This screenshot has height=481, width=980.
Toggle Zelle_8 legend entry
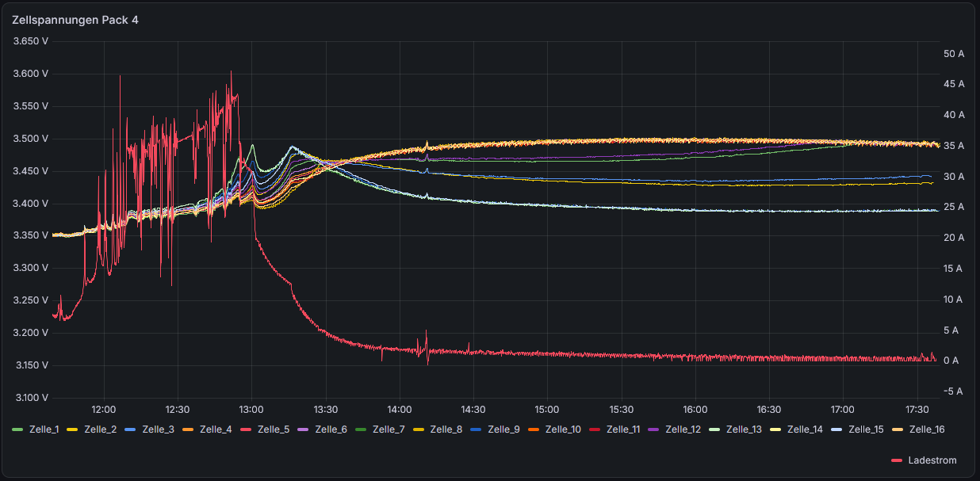[x=446, y=429]
